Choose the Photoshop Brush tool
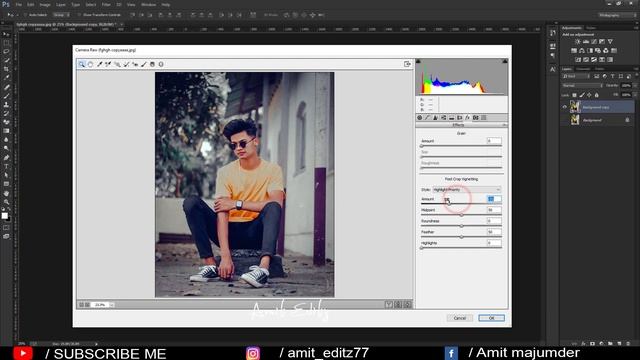This screenshot has height=360, width=640. click(x=6, y=96)
